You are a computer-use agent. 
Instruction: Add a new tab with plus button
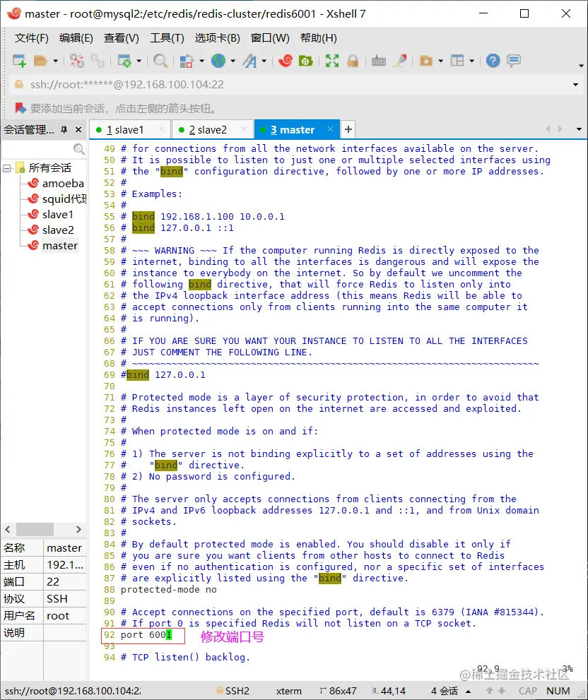point(348,129)
